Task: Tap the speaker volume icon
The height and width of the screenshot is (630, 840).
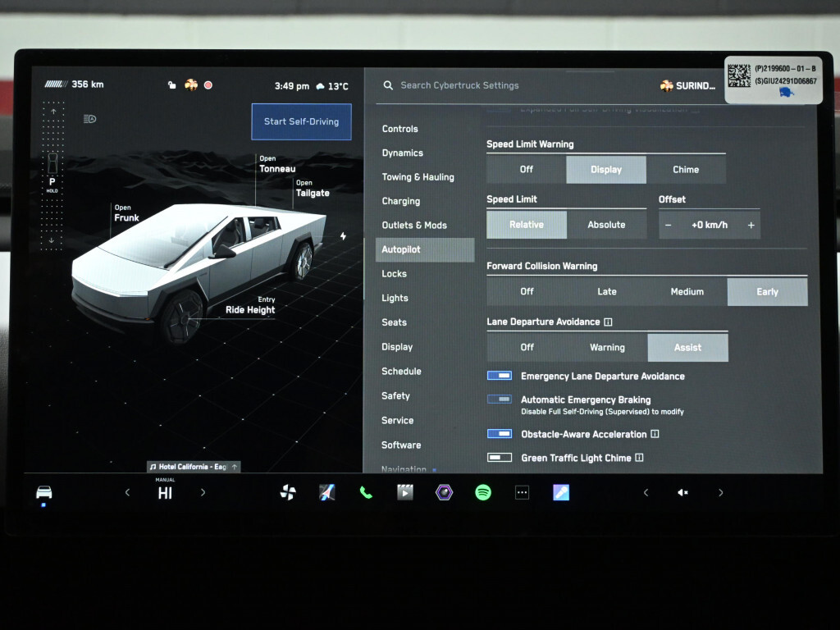Action: click(x=682, y=492)
